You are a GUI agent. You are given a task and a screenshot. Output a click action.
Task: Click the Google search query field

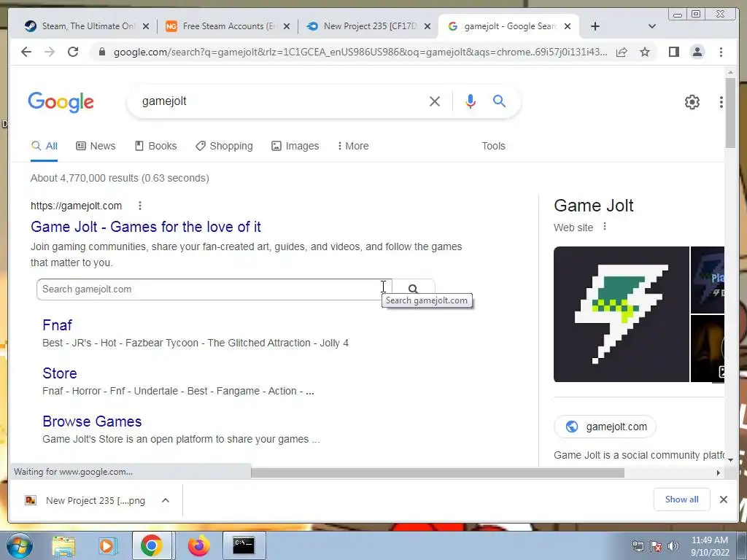click(x=281, y=101)
